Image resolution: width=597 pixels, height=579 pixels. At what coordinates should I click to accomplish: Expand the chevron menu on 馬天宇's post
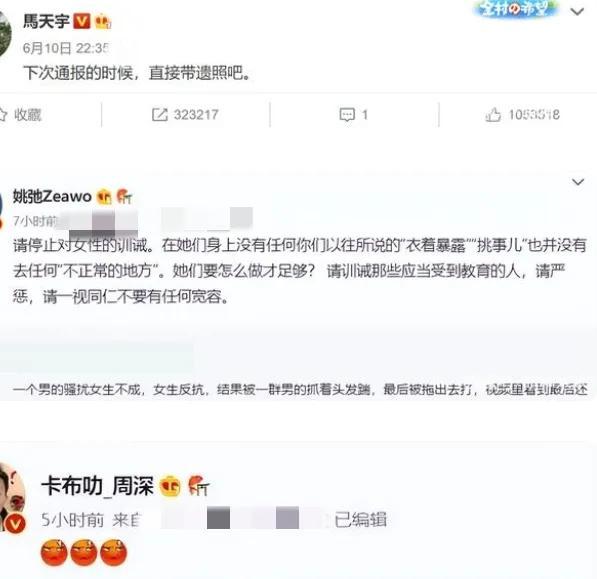click(x=577, y=12)
